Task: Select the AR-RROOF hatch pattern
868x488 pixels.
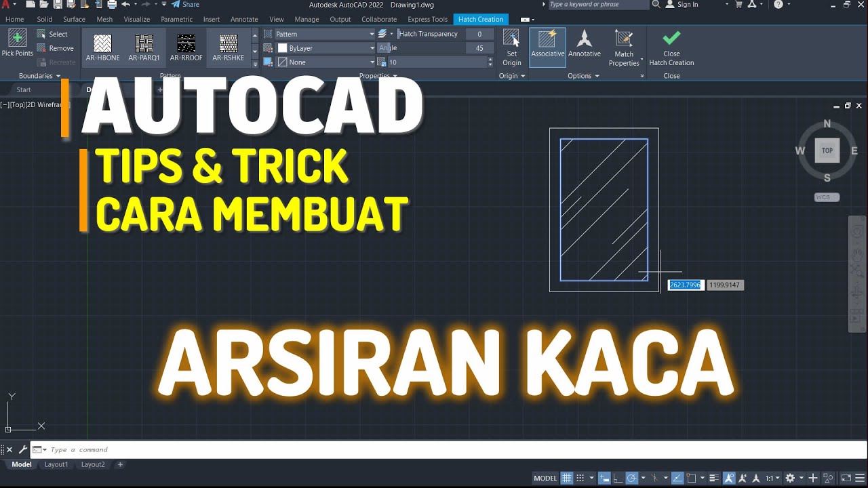Action: [186, 47]
